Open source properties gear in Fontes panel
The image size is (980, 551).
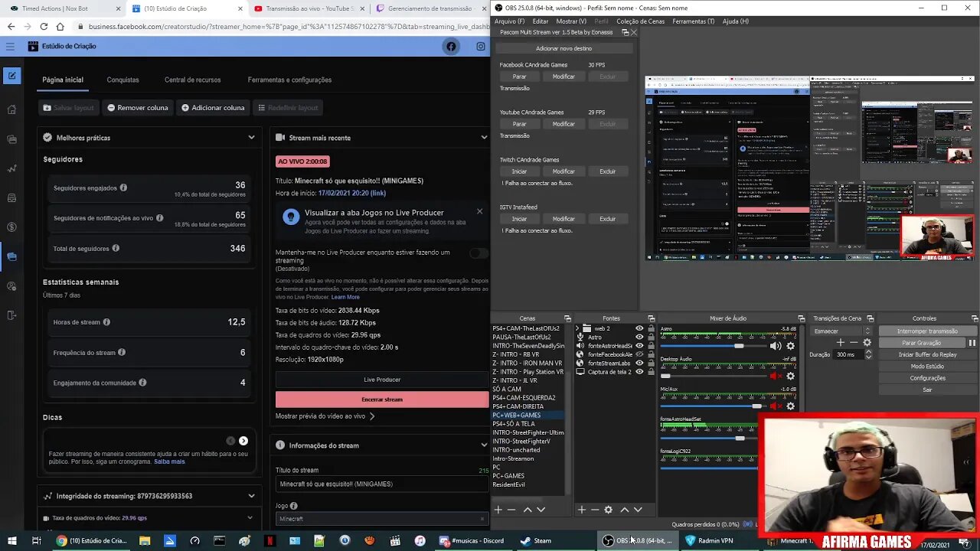point(609,510)
